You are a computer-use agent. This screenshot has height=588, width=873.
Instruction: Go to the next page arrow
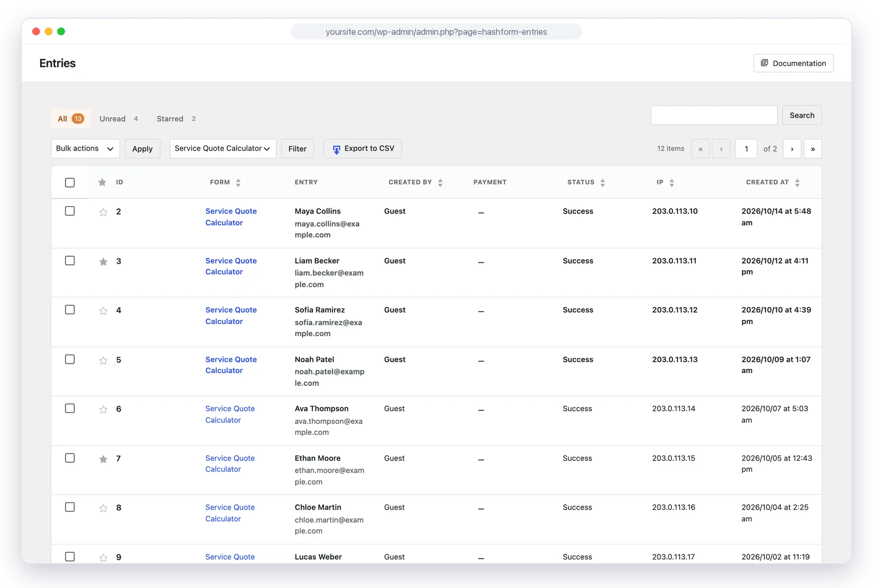792,149
